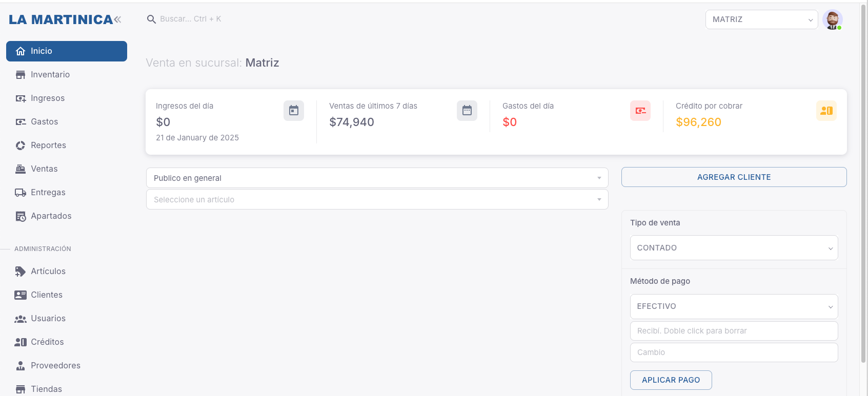Click the Reportes chart icon in sidebar
This screenshot has height=396, width=868.
(21, 145)
